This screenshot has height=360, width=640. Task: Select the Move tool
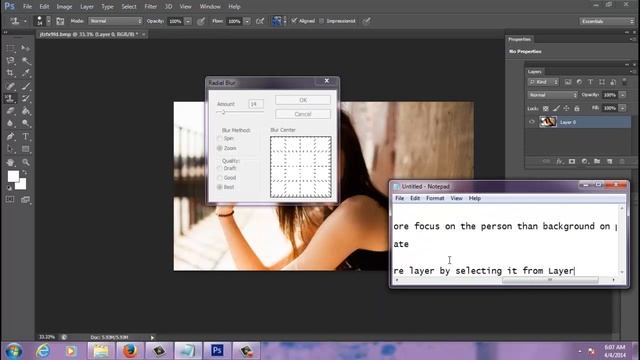pyautogui.click(x=26, y=49)
